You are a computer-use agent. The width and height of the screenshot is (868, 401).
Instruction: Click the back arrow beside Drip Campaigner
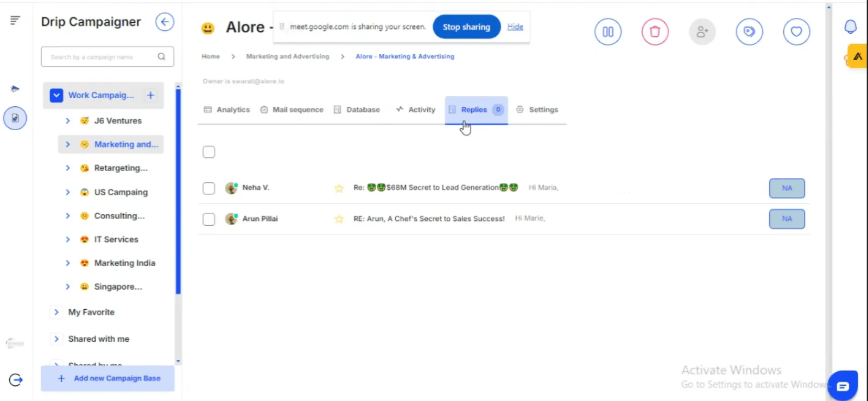coord(164,22)
